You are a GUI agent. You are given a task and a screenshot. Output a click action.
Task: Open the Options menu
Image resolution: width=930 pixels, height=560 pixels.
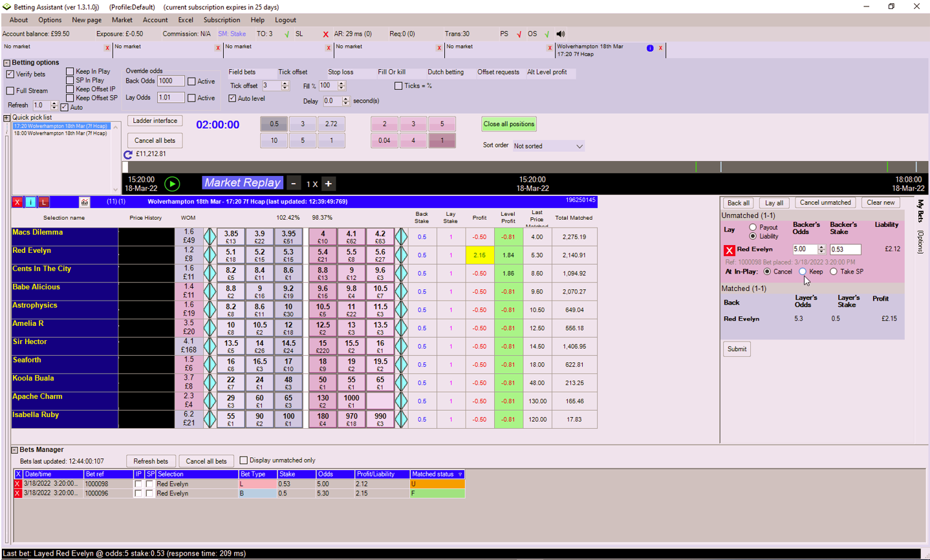point(50,20)
